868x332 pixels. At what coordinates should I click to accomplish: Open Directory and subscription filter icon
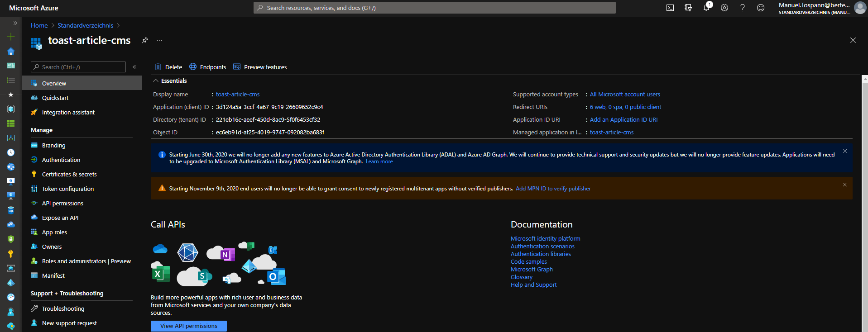(688, 8)
